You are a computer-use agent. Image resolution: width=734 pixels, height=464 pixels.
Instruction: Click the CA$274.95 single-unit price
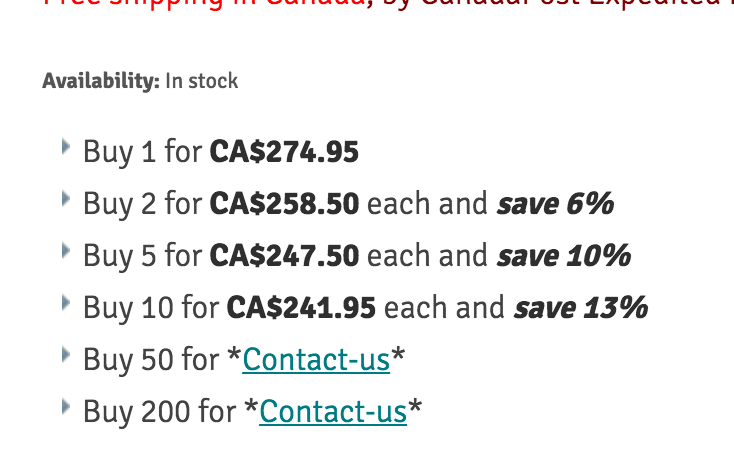coord(284,152)
